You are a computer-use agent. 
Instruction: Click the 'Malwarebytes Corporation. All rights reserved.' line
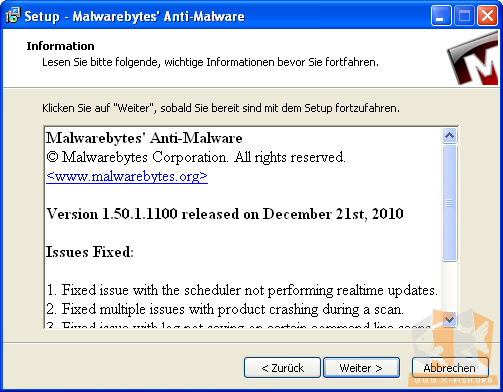click(196, 157)
